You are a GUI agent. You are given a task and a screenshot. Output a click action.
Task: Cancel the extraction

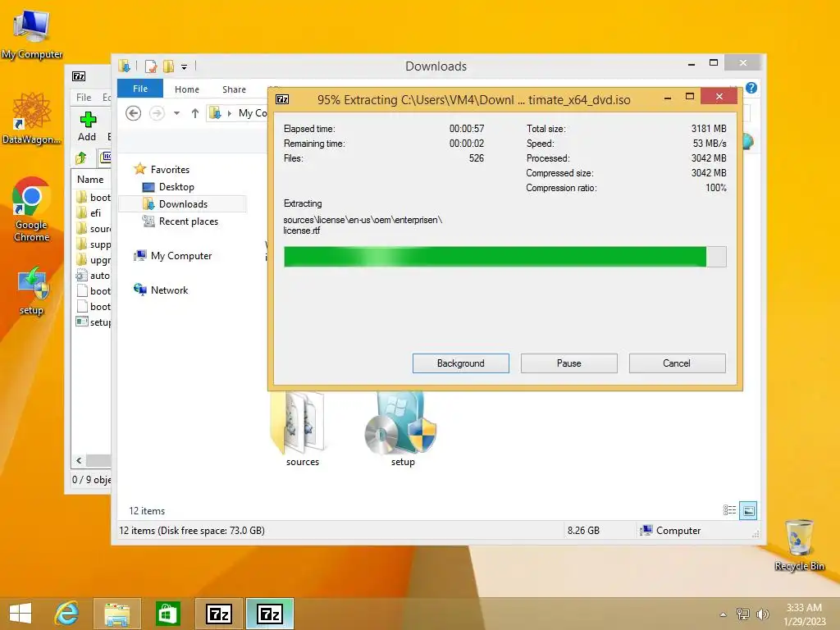point(677,363)
